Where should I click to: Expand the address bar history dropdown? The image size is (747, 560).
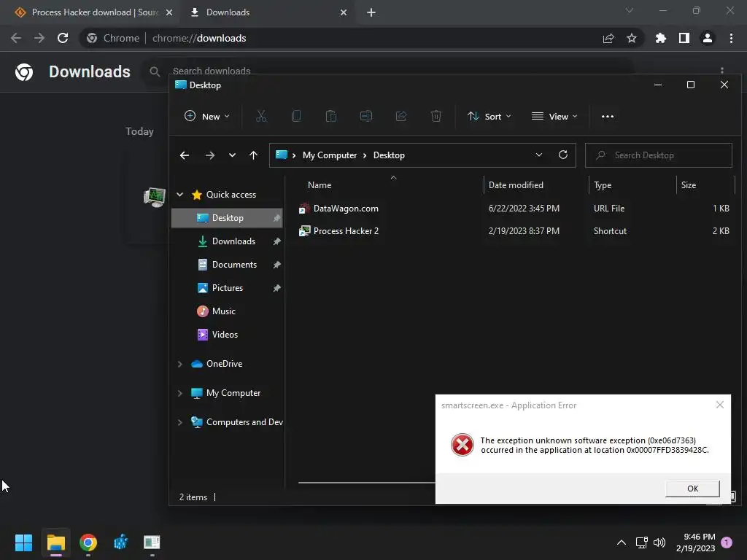(x=539, y=155)
